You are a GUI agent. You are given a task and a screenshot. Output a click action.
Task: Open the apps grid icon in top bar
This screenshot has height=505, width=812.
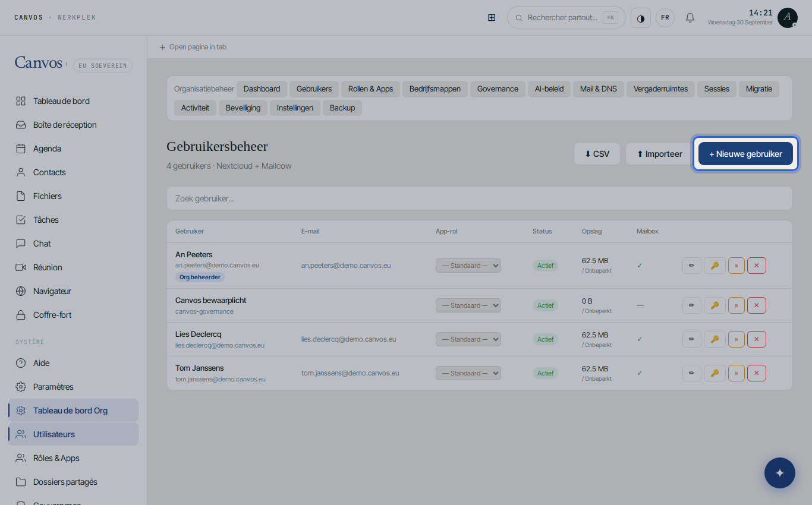click(492, 18)
